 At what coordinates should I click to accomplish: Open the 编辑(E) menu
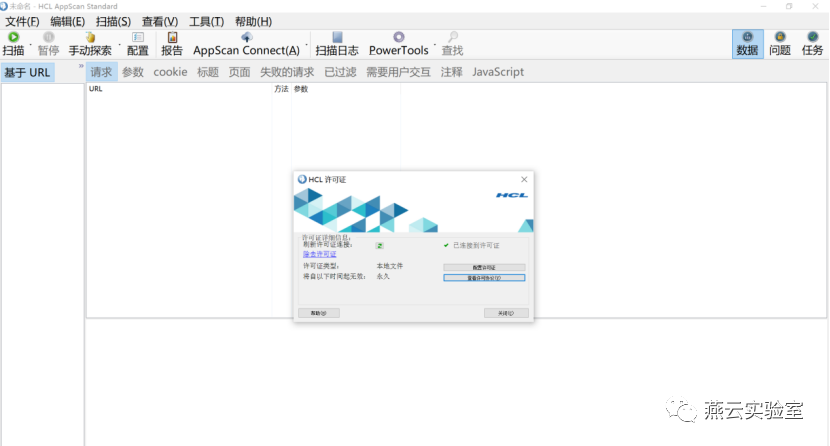(x=67, y=22)
